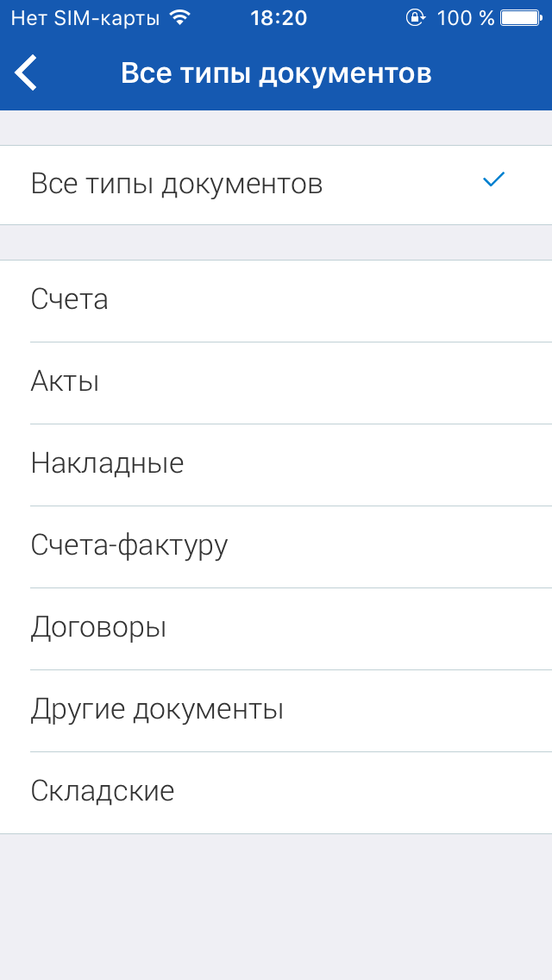The width and height of the screenshot is (552, 980).
Task: Tap the Wi-Fi status icon
Action: [180, 18]
